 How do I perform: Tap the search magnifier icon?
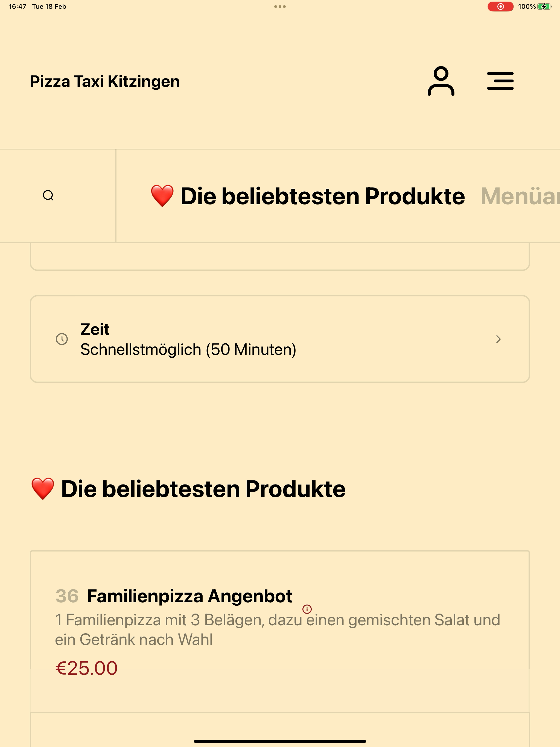[48, 195]
